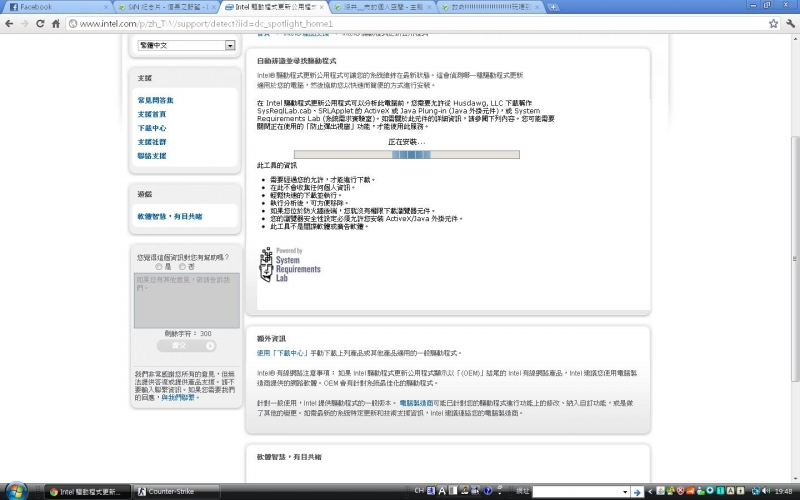Click the System Requirements Lab logo

click(290, 265)
